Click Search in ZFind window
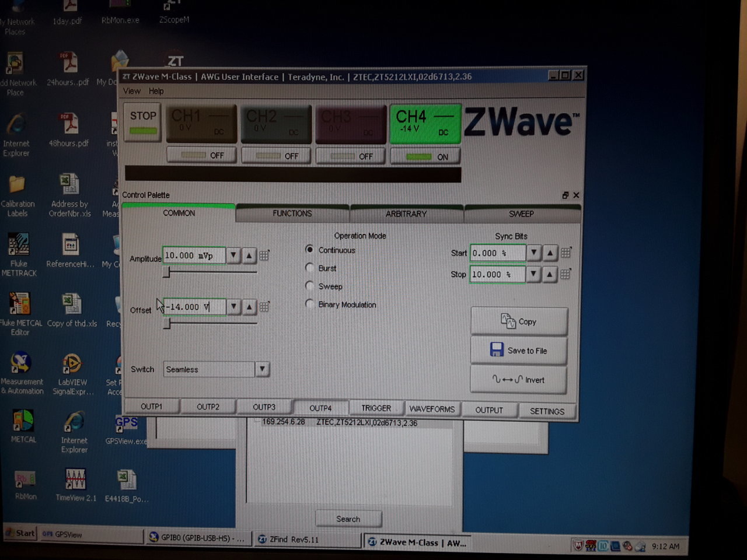The width and height of the screenshot is (747, 560). [x=348, y=519]
